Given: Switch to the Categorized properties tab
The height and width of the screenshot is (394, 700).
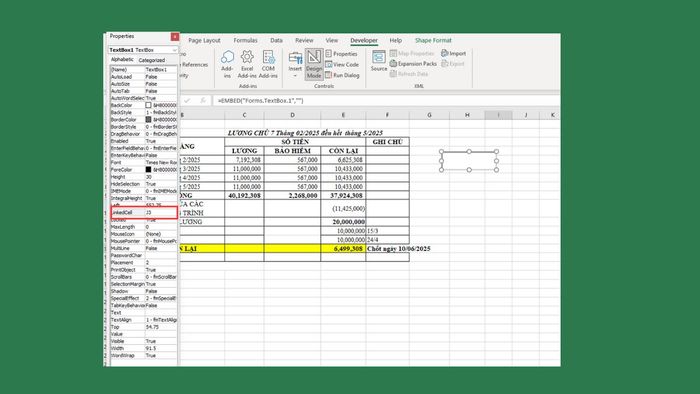Looking at the screenshot, I should point(152,60).
